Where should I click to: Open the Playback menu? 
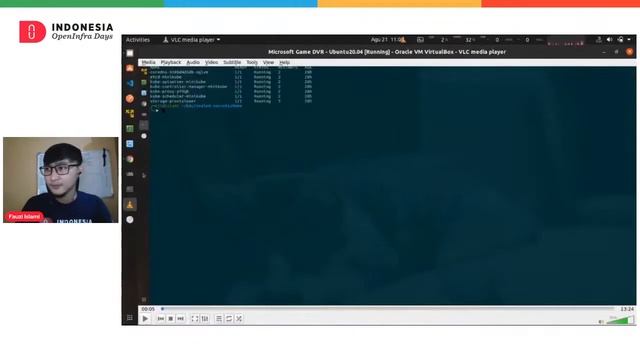coord(171,62)
